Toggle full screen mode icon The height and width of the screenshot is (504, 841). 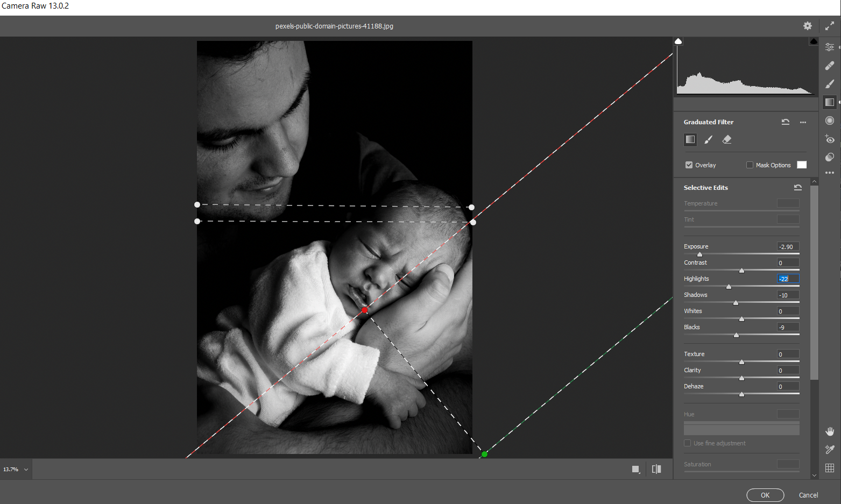830,26
